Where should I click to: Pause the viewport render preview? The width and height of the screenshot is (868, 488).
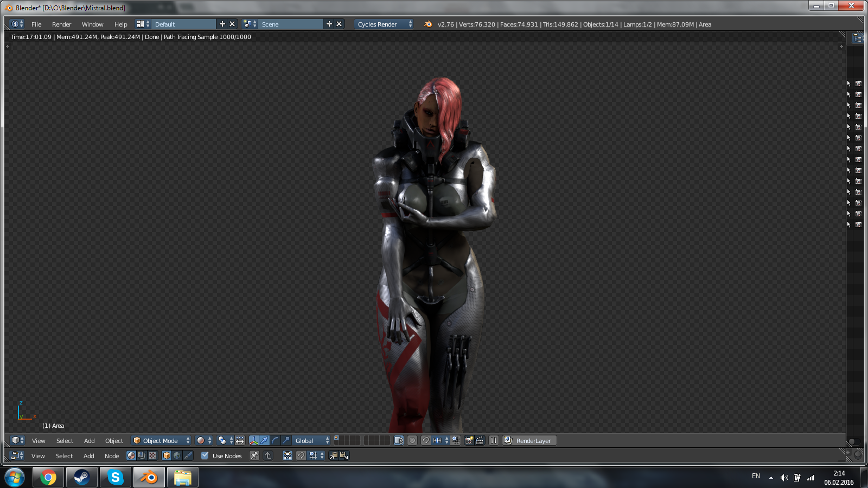494,440
